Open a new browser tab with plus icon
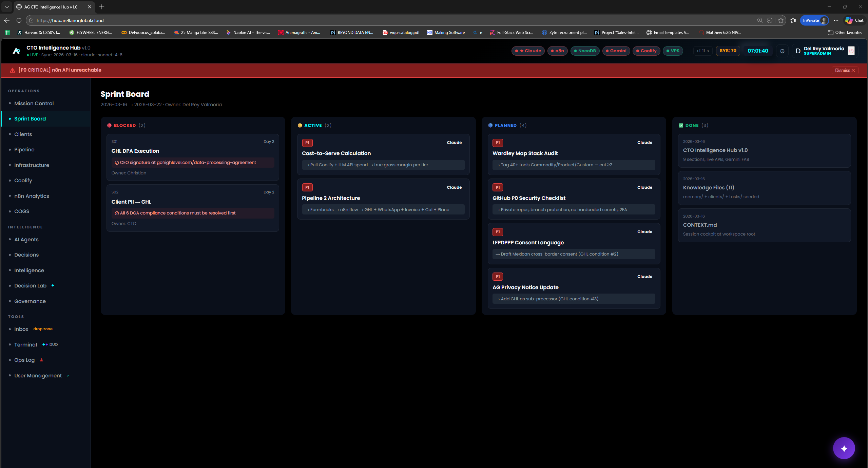 [x=101, y=7]
